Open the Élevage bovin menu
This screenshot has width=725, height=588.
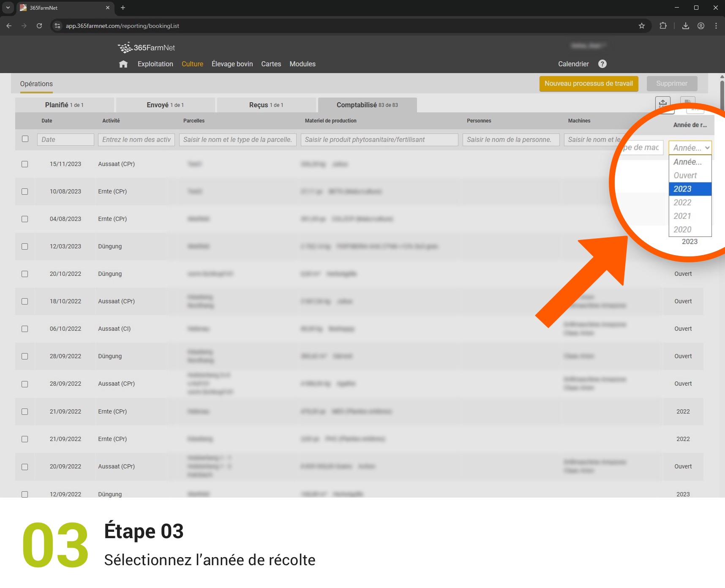pyautogui.click(x=232, y=64)
